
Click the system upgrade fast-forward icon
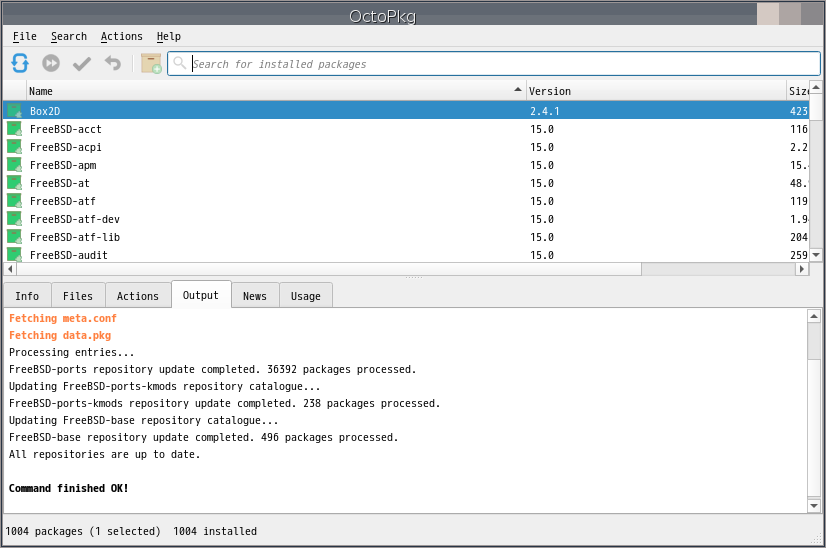pos(51,63)
